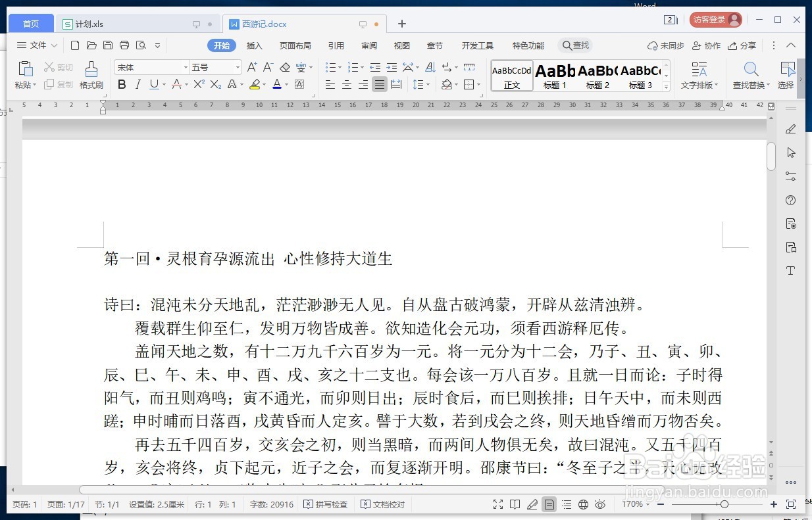Select the Format Painter tool
The width and height of the screenshot is (812, 520).
coord(91,76)
